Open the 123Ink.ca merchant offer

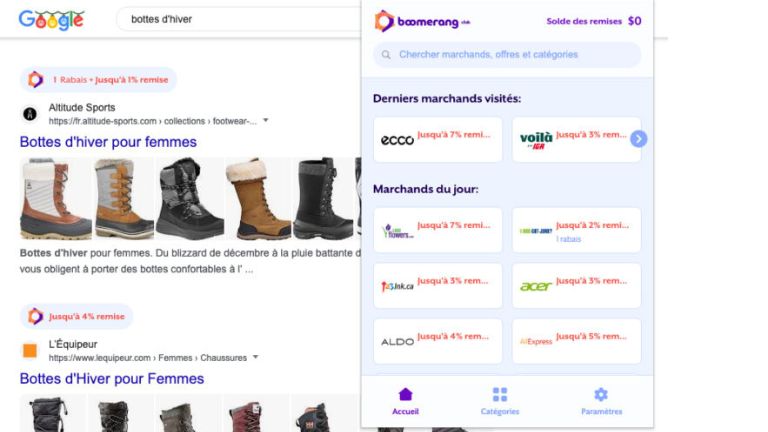pyautogui.click(x=437, y=286)
